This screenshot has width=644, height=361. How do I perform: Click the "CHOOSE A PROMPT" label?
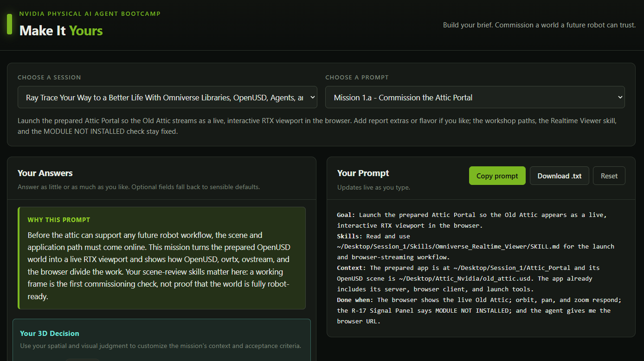coord(357,77)
